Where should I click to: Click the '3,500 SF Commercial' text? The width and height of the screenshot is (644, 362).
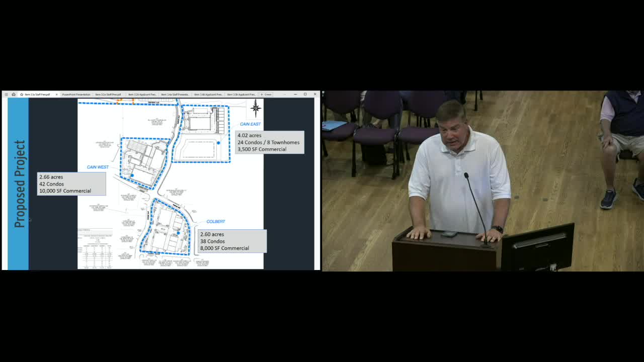262,149
